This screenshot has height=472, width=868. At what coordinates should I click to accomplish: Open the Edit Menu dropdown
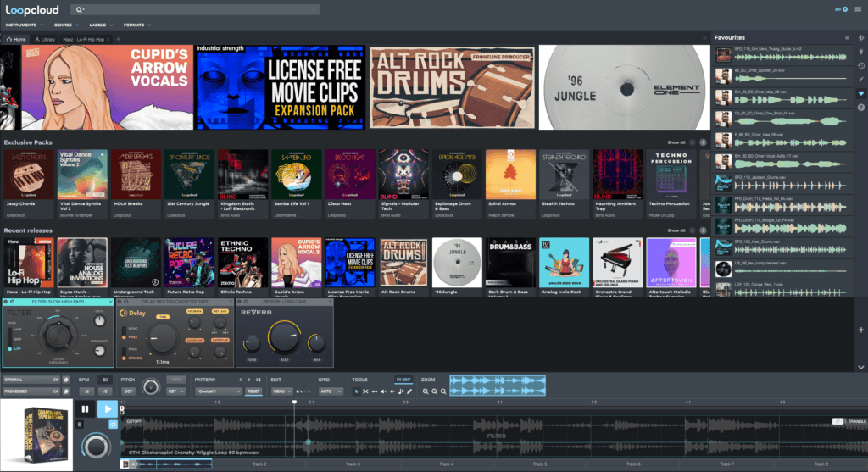pyautogui.click(x=281, y=391)
